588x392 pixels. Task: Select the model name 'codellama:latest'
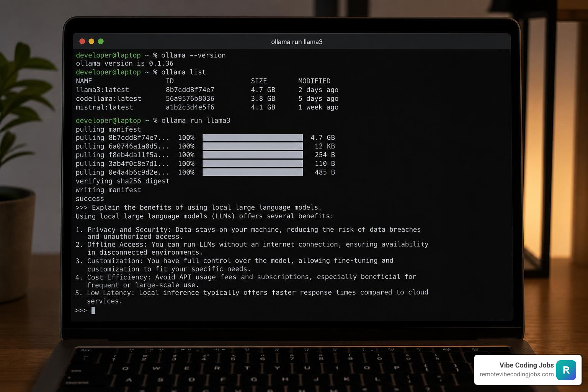point(108,99)
